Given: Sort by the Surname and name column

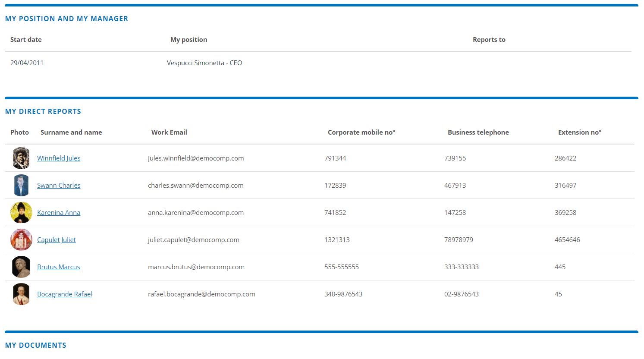Looking at the screenshot, I should click(x=71, y=132).
